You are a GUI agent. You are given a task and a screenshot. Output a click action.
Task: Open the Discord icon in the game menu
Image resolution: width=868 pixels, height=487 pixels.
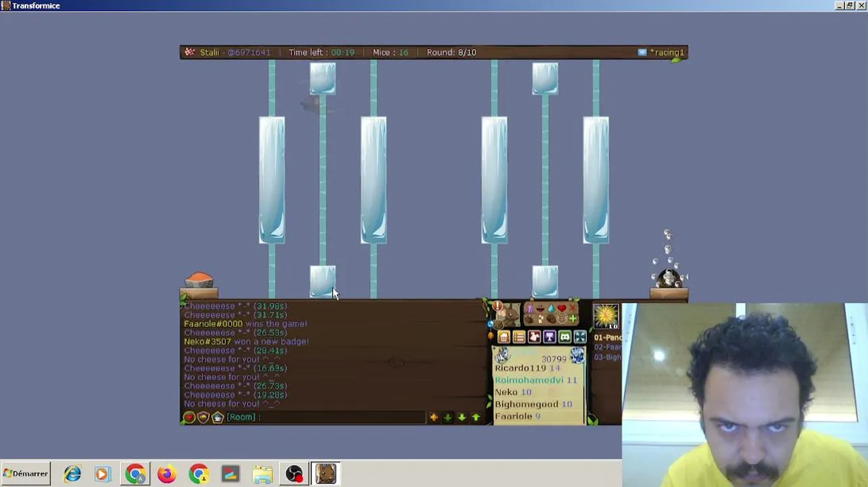[x=564, y=337]
